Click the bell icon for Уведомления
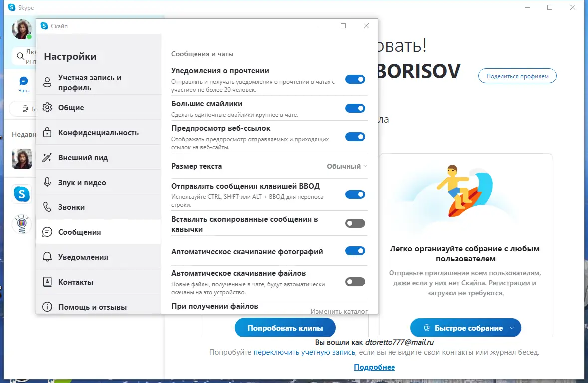Screen dimensions: 588x383 [47, 257]
